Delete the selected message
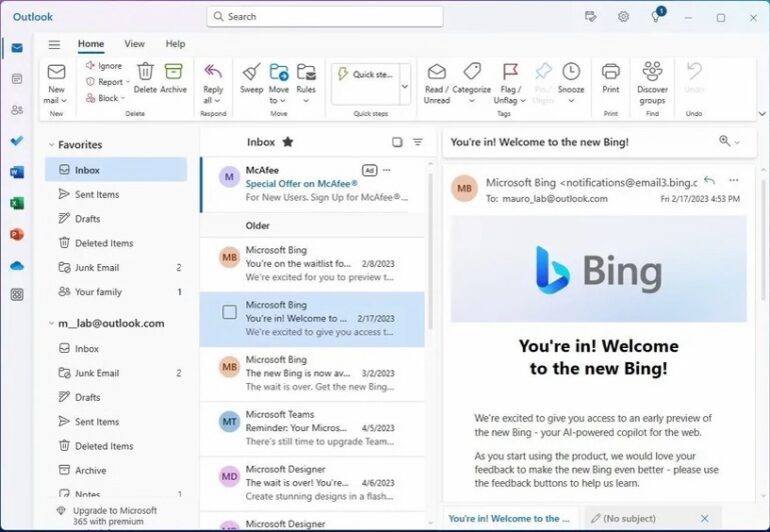Viewport: 770px width, 532px height. click(145, 78)
